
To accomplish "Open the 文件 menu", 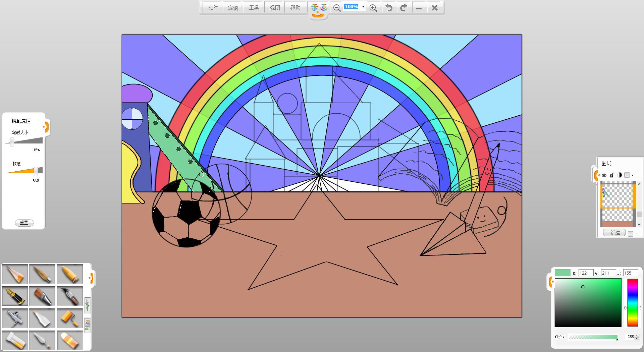I will pos(213,8).
